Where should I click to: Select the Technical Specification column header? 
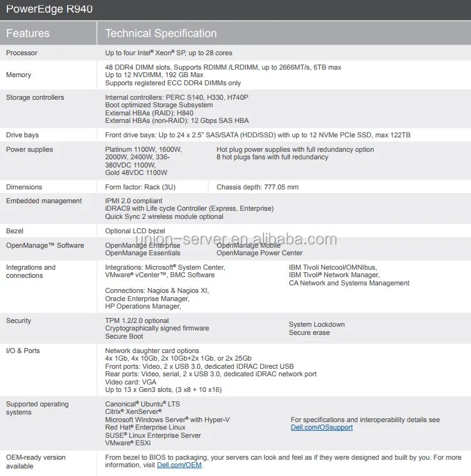point(161,33)
